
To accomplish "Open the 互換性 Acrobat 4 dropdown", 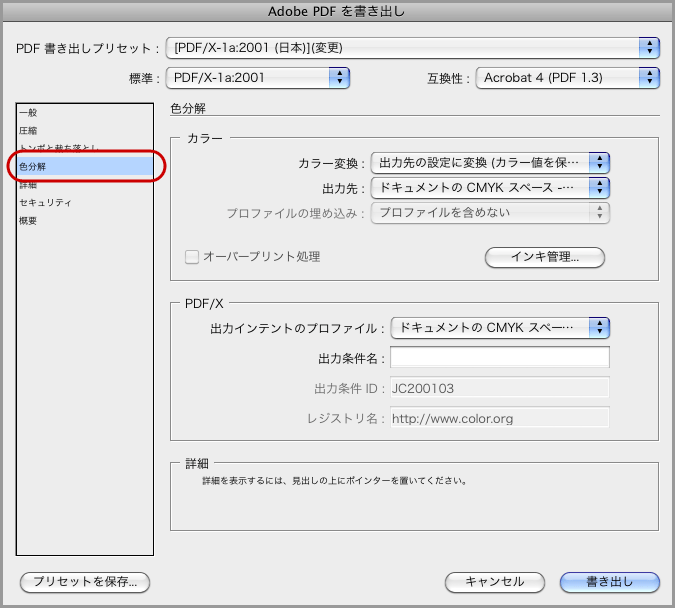I will click(x=567, y=78).
